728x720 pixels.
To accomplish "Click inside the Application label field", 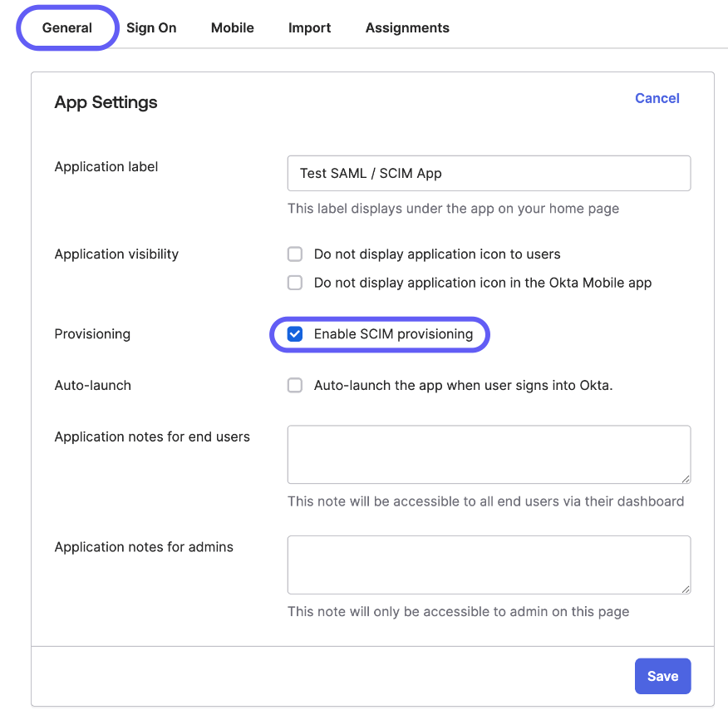I will (x=489, y=173).
